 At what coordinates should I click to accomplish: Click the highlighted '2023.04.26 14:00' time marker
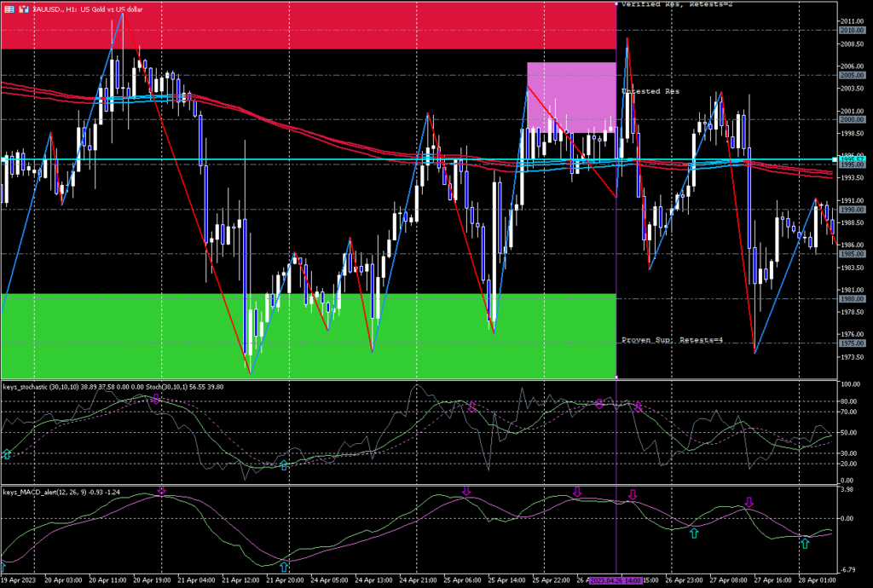coord(616,581)
